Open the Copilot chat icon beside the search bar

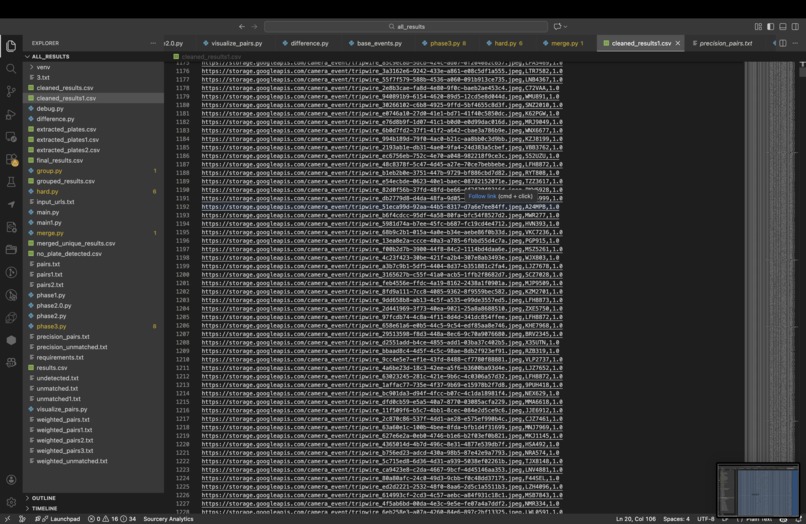click(557, 27)
